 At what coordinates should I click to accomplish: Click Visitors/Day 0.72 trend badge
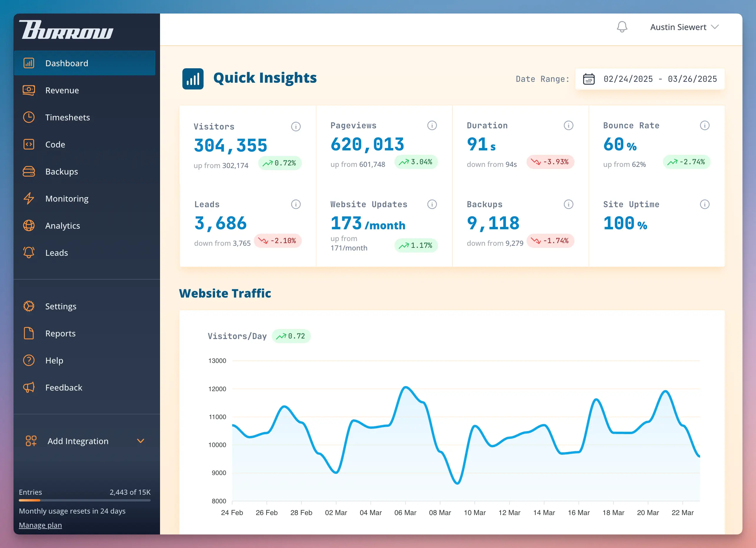click(291, 336)
